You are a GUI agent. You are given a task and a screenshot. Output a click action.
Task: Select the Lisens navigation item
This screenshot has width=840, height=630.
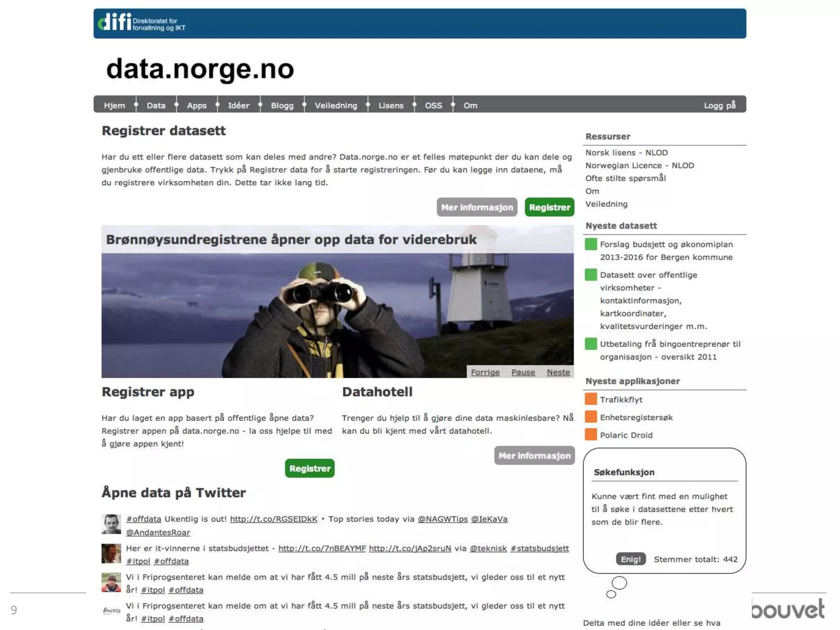point(391,105)
